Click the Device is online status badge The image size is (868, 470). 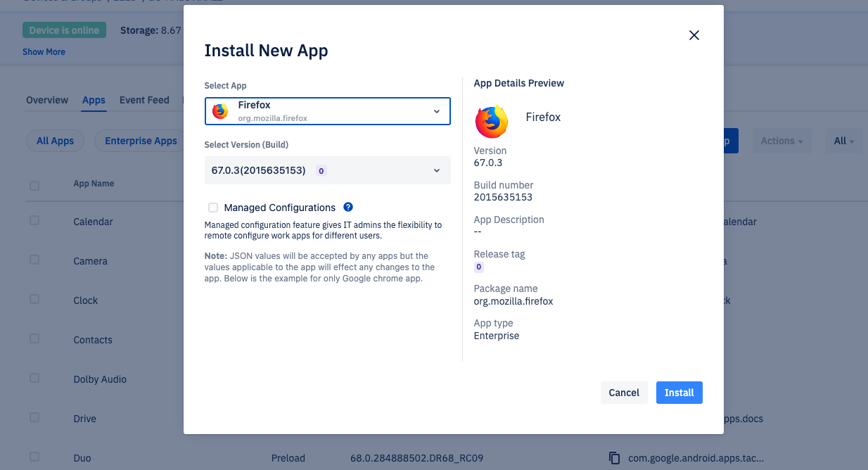65,30
